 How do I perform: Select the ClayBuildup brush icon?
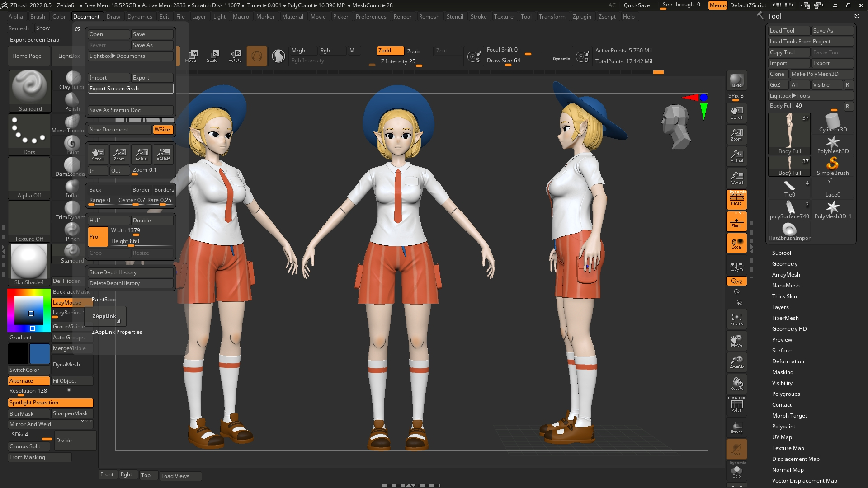click(x=72, y=80)
